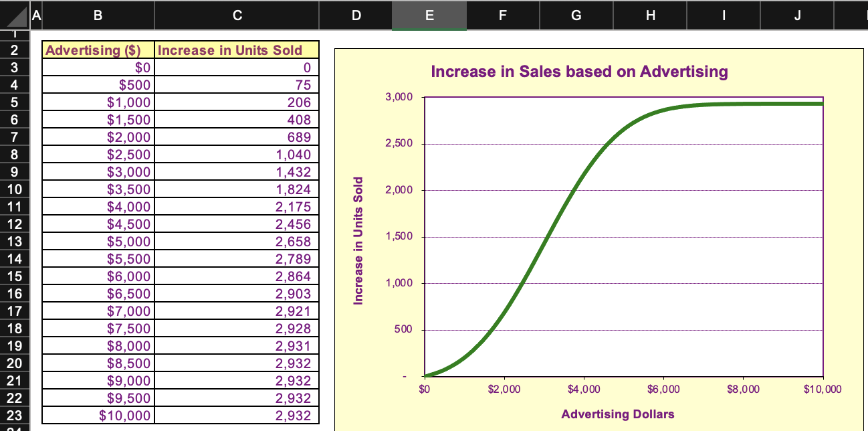Select the $2,000 advertising cell

click(x=99, y=137)
